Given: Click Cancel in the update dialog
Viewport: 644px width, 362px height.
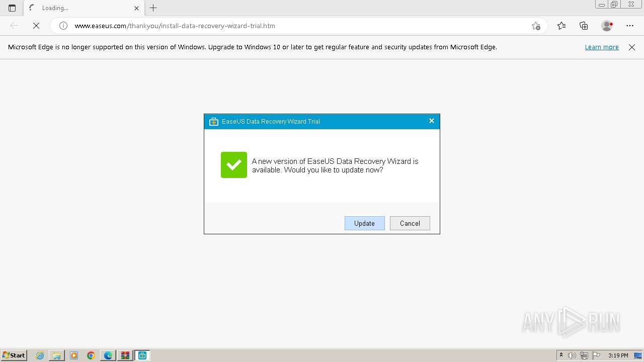Looking at the screenshot, I should coord(410,223).
